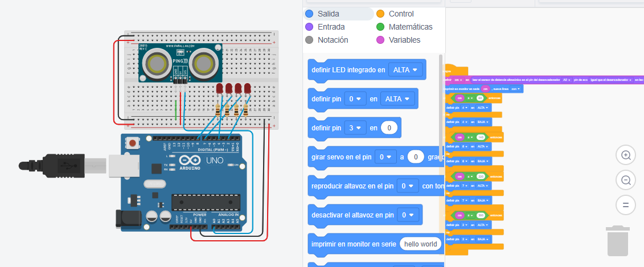Screen dimensions: 644x267
Task: Open pin 0 dropdown in palette definir pin block
Action: (x=355, y=99)
